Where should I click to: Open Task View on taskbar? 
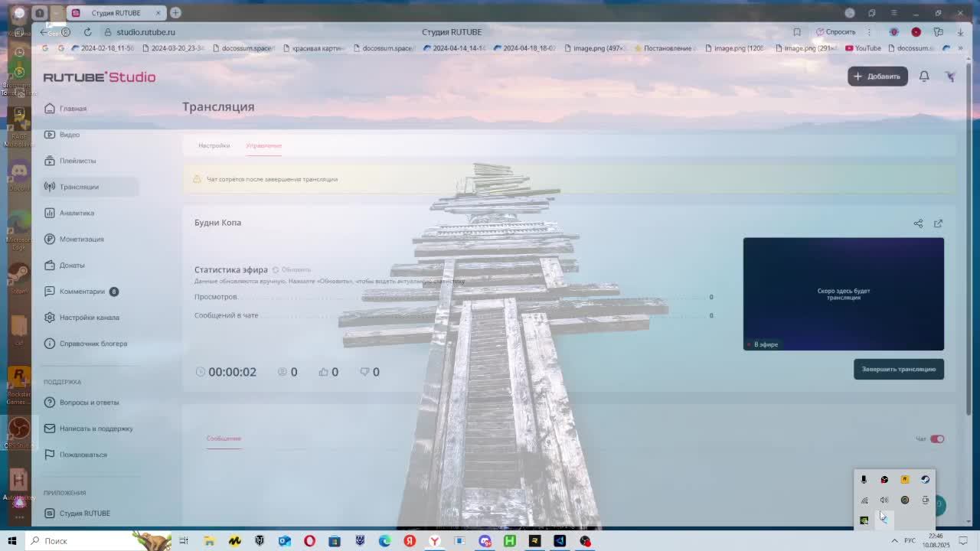click(x=184, y=541)
